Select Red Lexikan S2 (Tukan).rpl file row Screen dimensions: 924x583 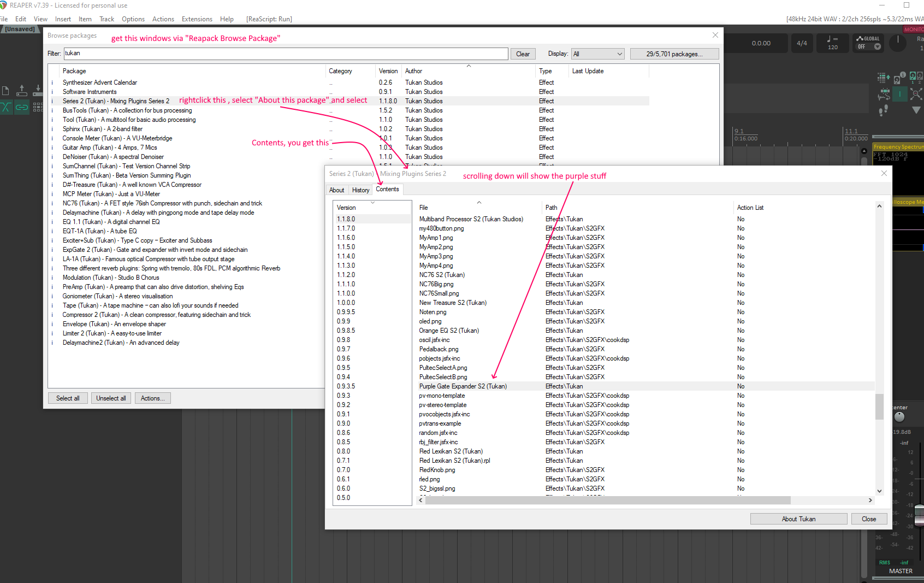click(646, 461)
